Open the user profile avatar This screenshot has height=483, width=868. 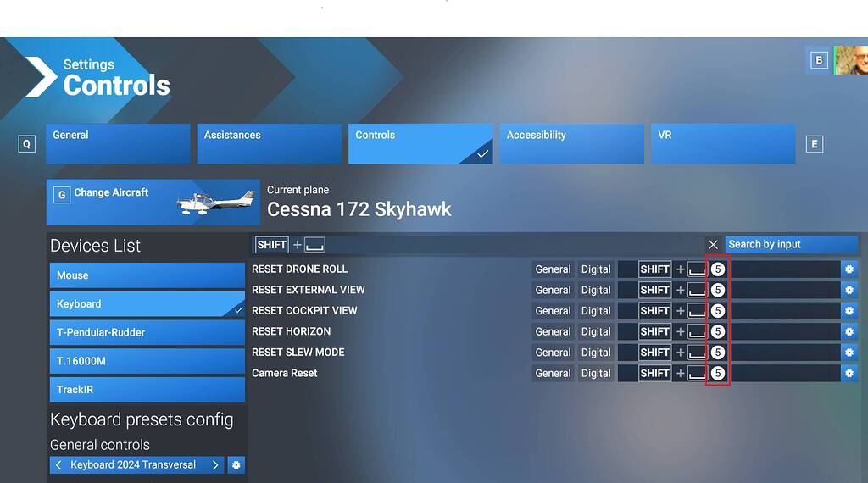click(851, 60)
